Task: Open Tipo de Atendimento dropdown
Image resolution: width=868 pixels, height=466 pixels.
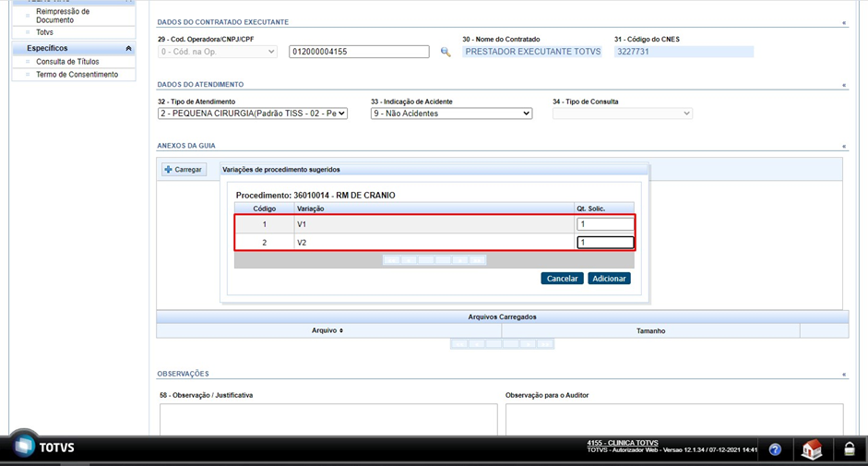Action: click(x=253, y=114)
